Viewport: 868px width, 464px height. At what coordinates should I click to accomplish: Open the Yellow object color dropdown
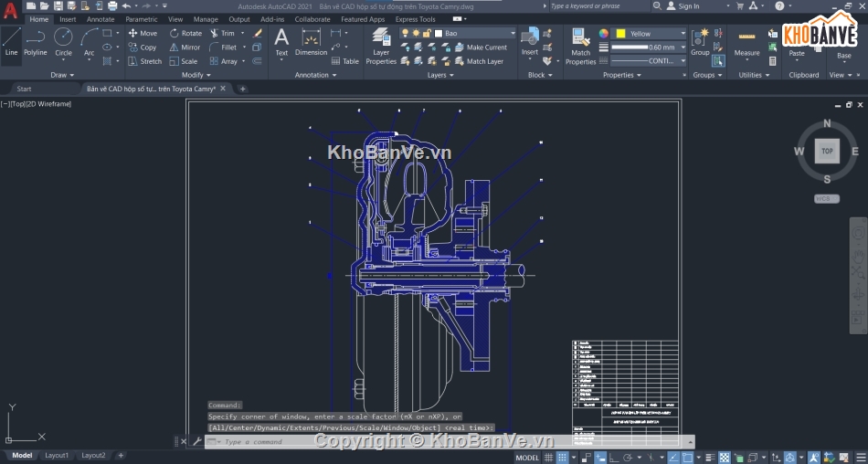(x=649, y=33)
